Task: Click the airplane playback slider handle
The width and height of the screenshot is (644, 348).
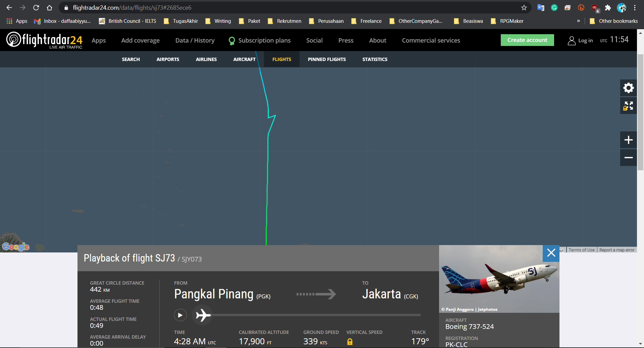Action: [202, 315]
